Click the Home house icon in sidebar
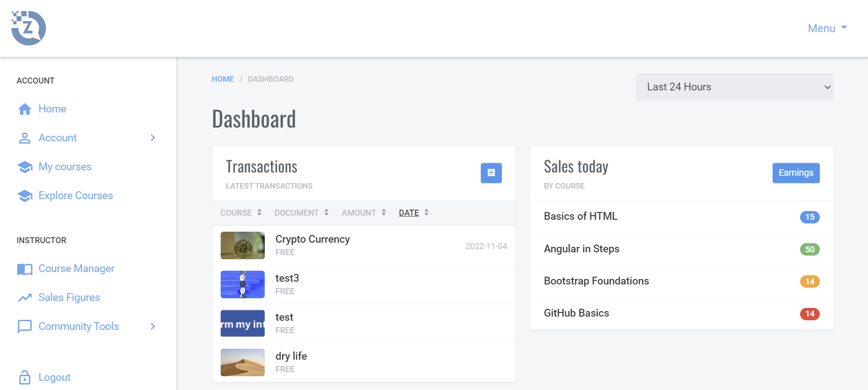The width and height of the screenshot is (868, 390). point(25,109)
